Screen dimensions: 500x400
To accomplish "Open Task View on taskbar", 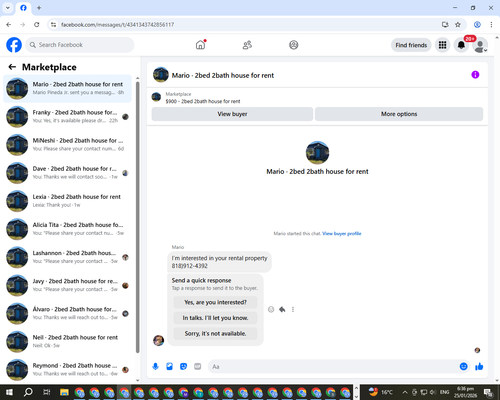I will (46, 392).
